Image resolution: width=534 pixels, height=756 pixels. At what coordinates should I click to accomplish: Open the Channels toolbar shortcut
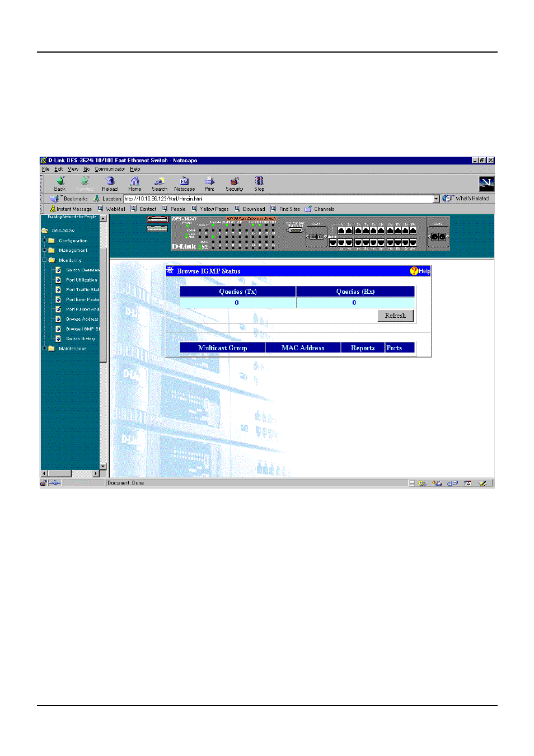pyautogui.click(x=320, y=209)
